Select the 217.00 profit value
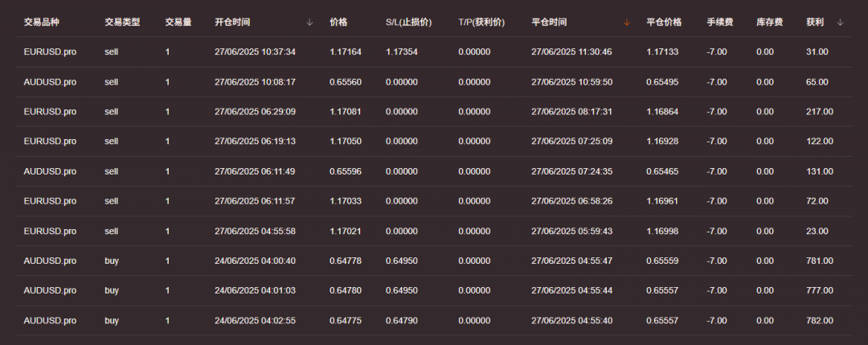This screenshot has height=345, width=868. point(819,112)
